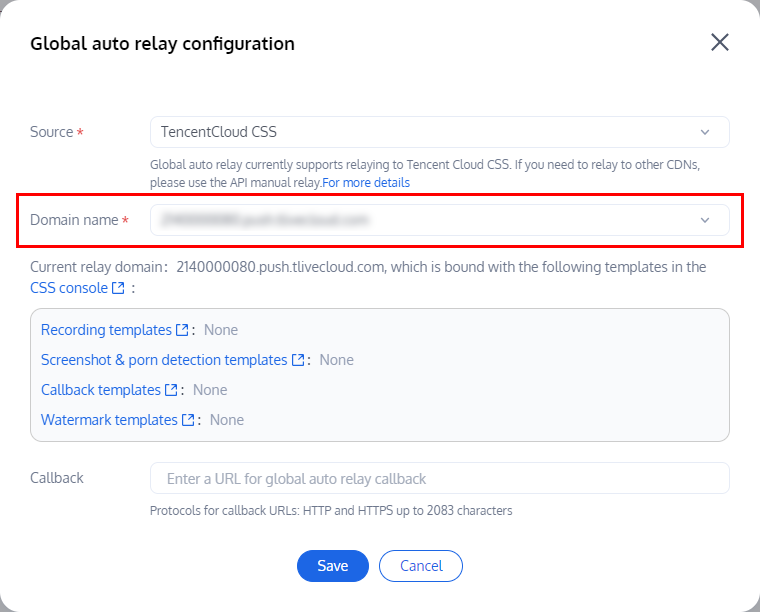Viewport: 760px width, 612px height.
Task: Click the external-link icon beside Callback templates
Action: coord(171,390)
